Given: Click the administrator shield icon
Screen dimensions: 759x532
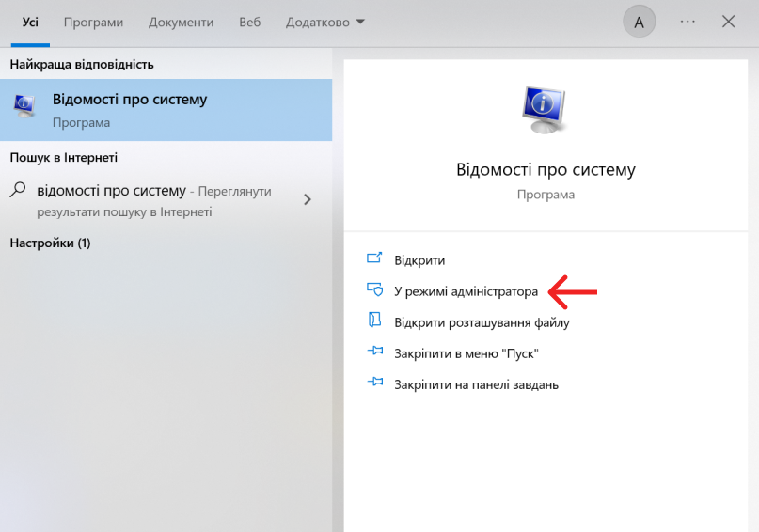Looking at the screenshot, I should 375,291.
